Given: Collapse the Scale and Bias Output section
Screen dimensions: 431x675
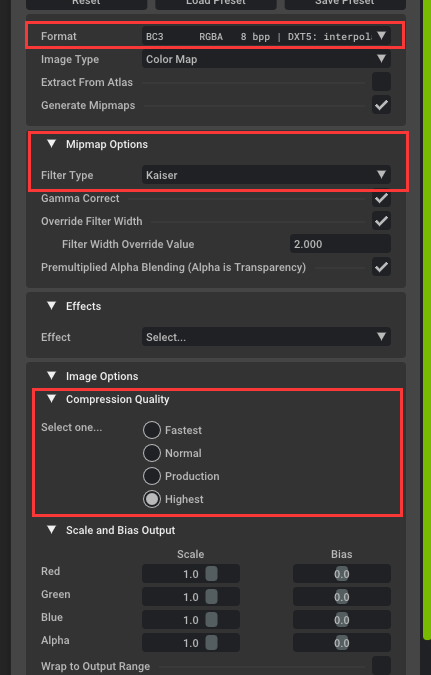Looking at the screenshot, I should 52,529.
